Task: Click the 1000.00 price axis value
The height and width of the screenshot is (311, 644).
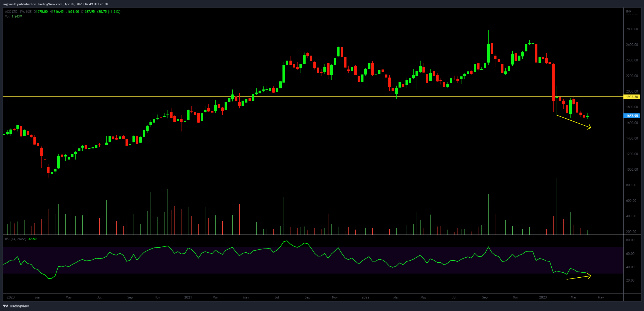Action: pyautogui.click(x=632, y=170)
